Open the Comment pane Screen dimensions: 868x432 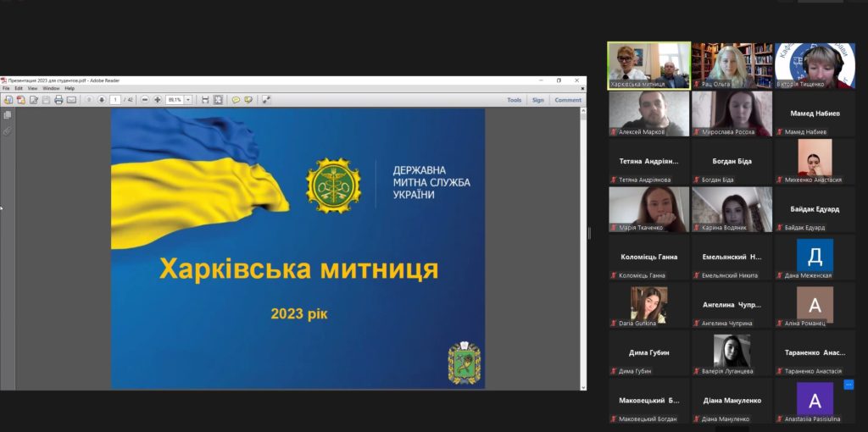click(x=568, y=100)
